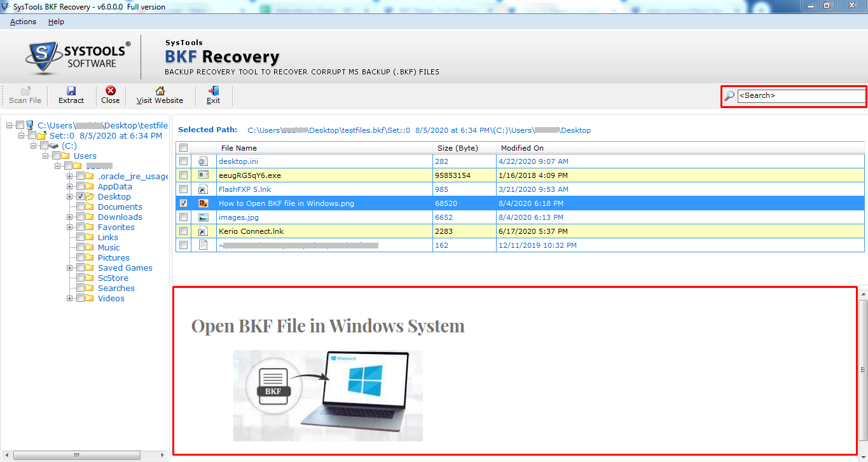Expand the Downloads folder
Screen dimensions: 868x462
point(70,217)
